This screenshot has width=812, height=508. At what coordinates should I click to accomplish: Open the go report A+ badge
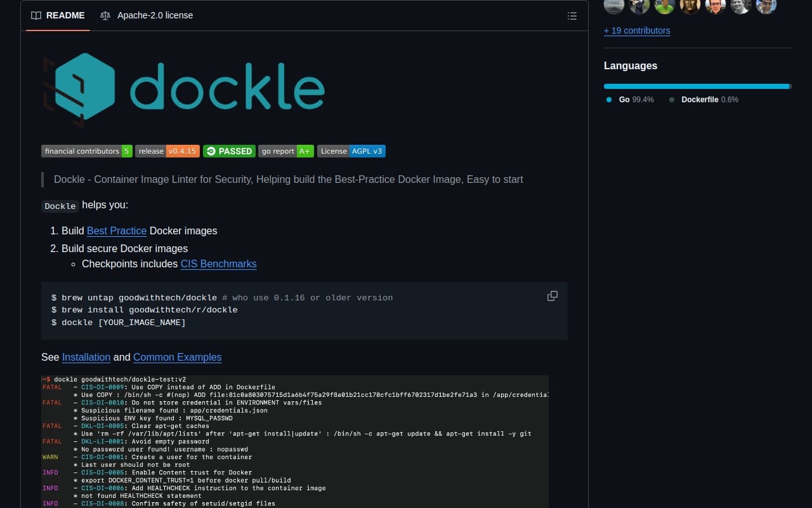tap(285, 151)
